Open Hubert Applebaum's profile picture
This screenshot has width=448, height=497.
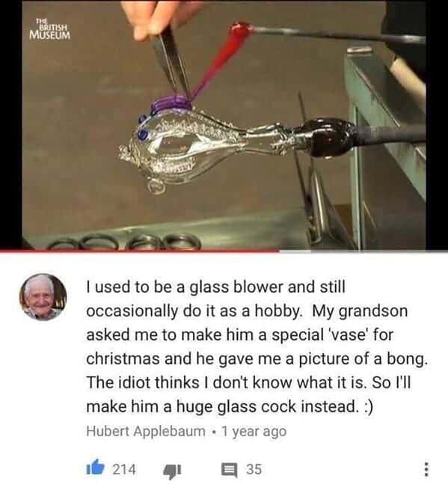coord(43,297)
